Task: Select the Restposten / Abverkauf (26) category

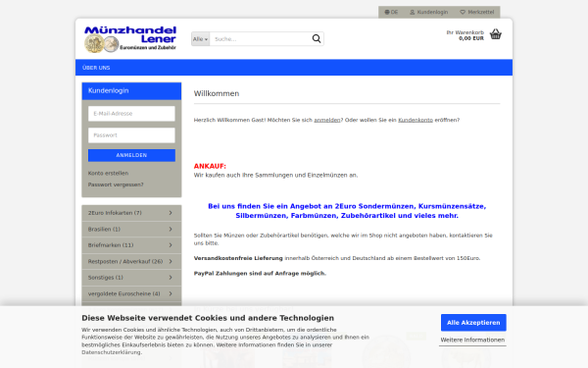Action: [x=131, y=261]
